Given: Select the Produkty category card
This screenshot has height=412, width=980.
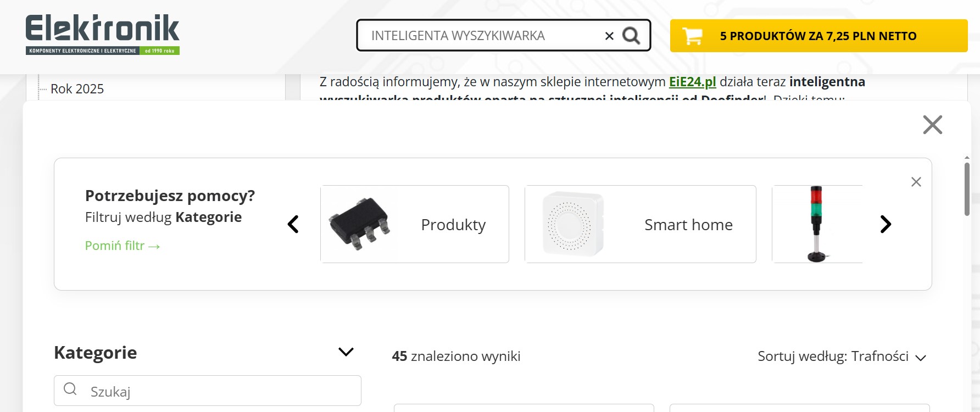Looking at the screenshot, I should pos(415,224).
